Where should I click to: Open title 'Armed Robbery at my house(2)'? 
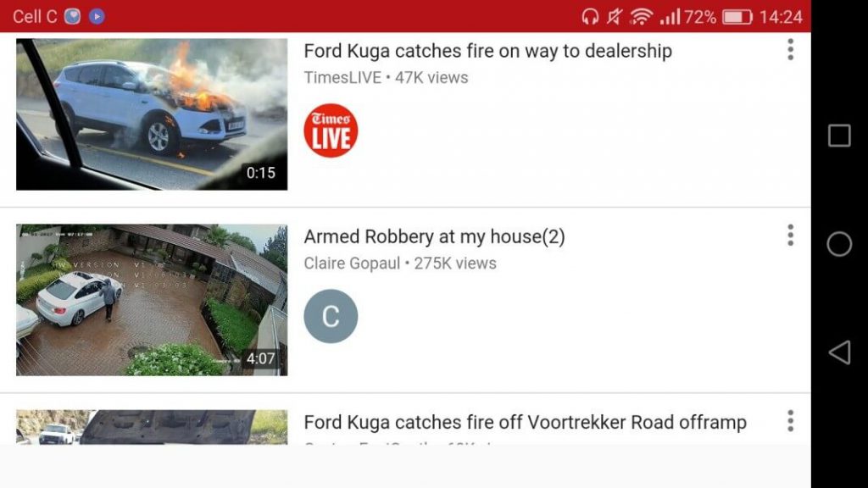[435, 237]
